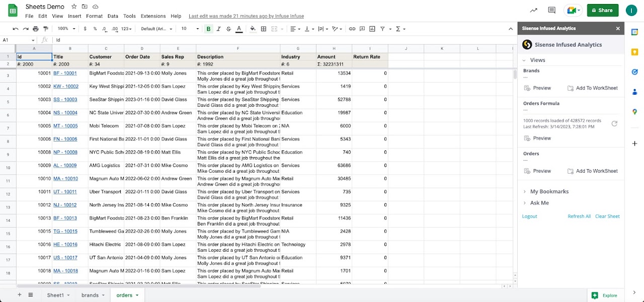Click the Redo icon in the toolbar
This screenshot has height=302, width=644.
click(26, 29)
